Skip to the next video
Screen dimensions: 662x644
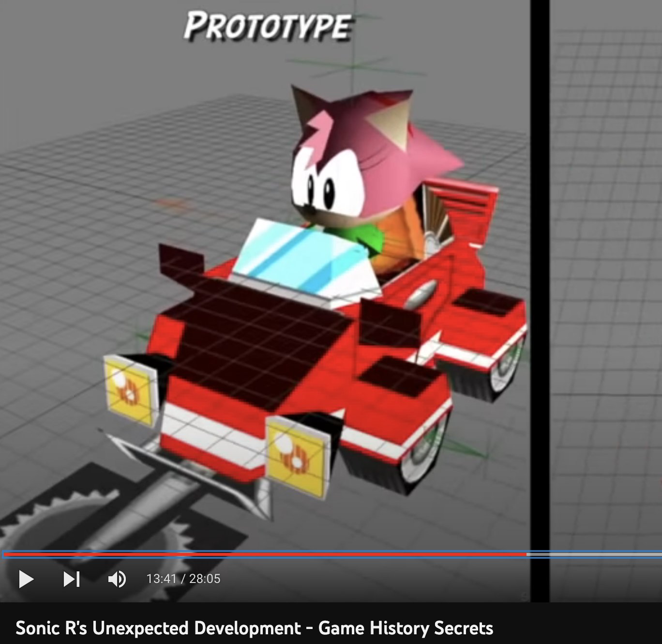pos(72,579)
